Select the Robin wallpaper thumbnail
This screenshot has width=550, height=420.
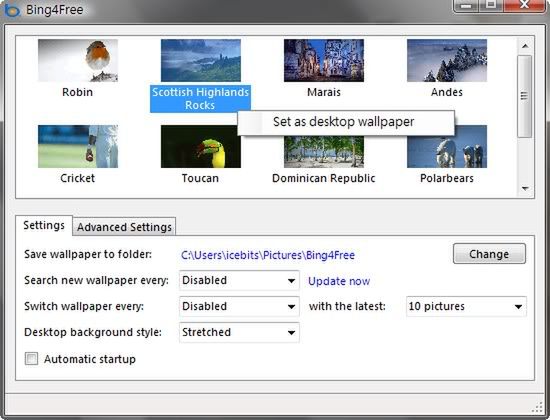78,60
